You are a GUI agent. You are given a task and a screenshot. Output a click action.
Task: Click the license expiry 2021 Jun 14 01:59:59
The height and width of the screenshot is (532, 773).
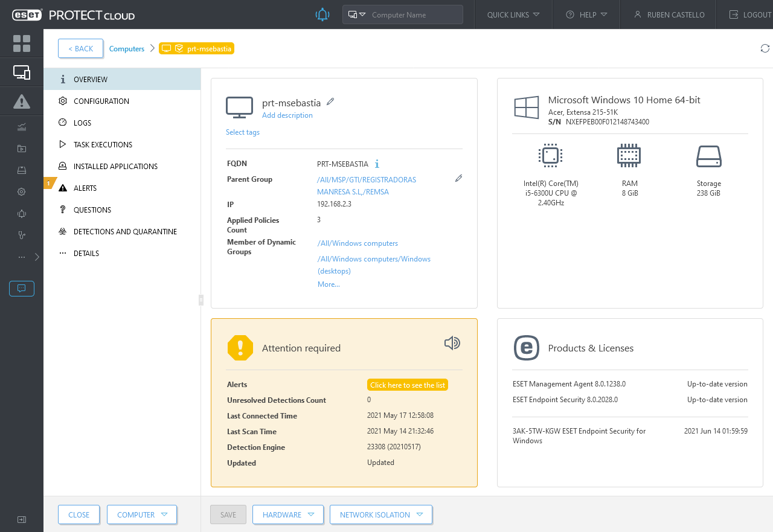point(716,431)
